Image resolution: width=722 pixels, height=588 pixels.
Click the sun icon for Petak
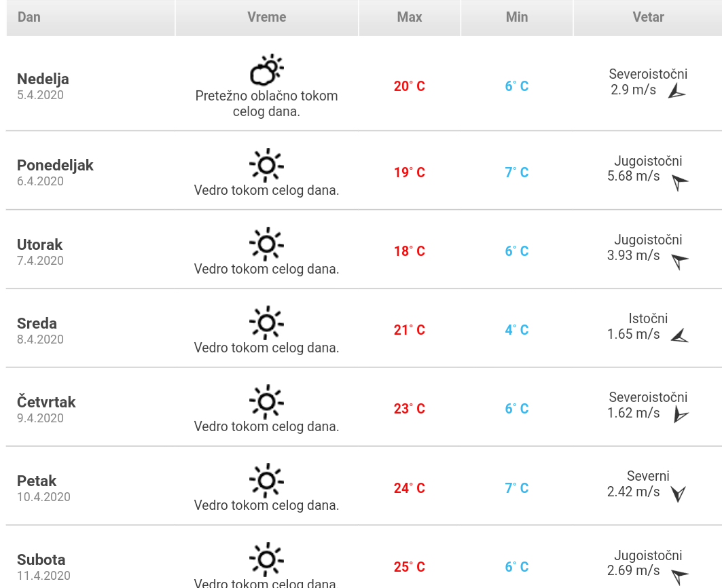tap(266, 480)
